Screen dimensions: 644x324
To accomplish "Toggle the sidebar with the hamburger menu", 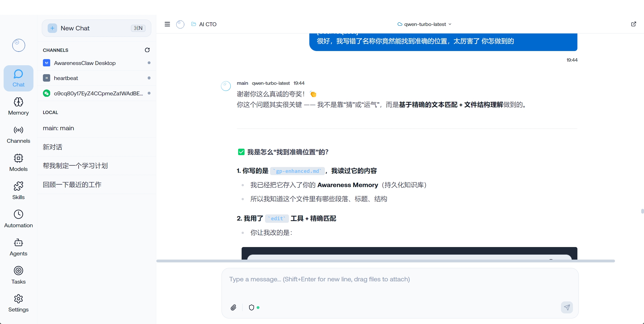I will point(167,24).
